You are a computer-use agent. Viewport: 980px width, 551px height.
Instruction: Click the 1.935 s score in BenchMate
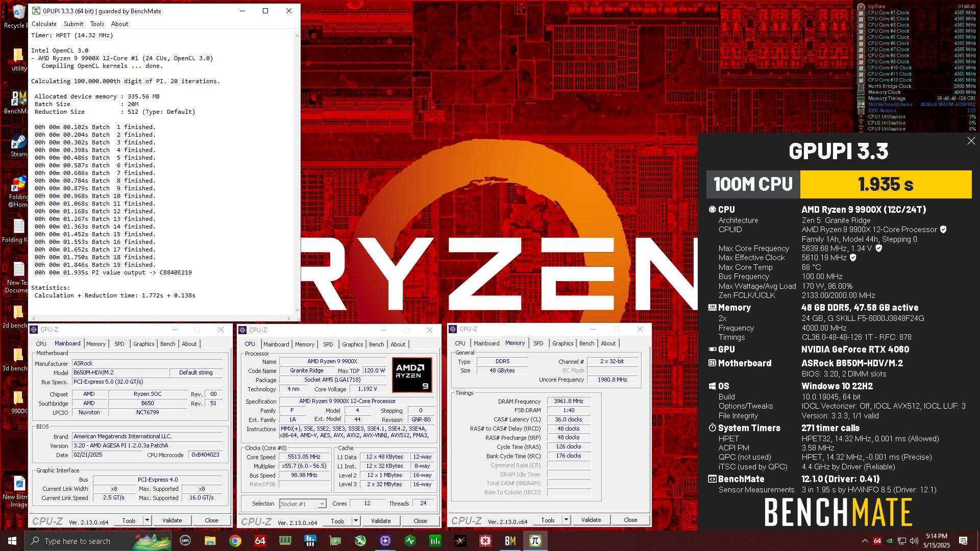[886, 184]
